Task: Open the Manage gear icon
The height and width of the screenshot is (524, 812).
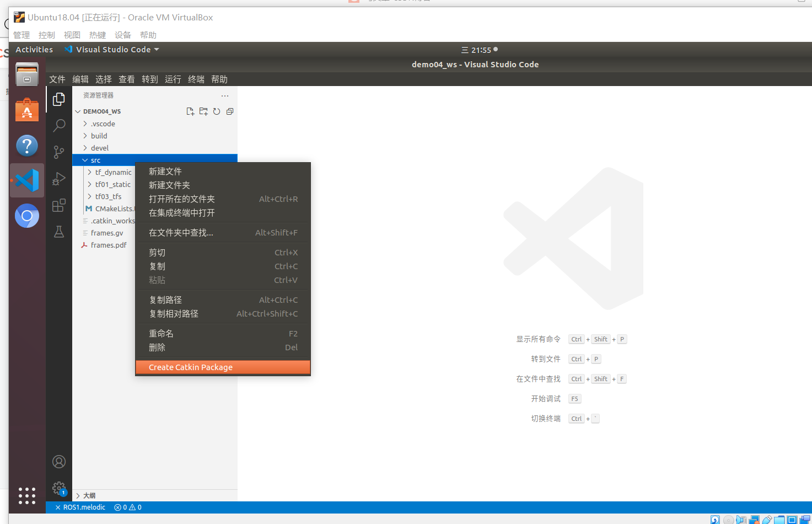Action: (59, 488)
